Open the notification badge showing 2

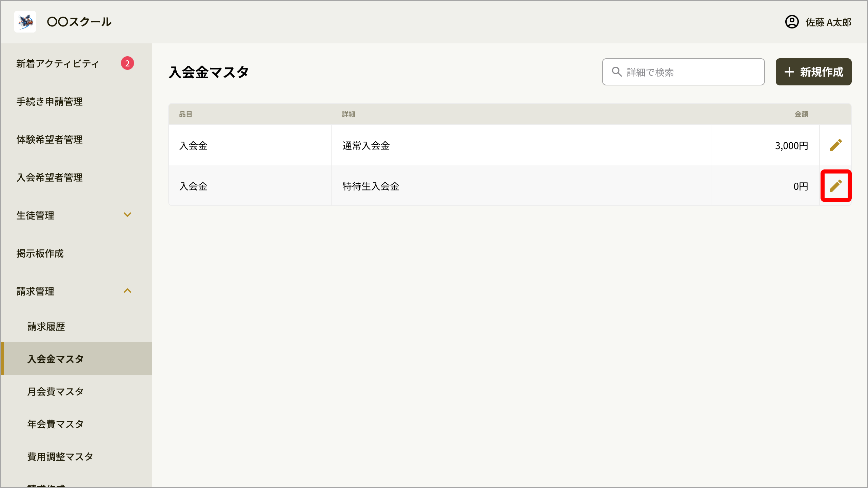(x=127, y=63)
